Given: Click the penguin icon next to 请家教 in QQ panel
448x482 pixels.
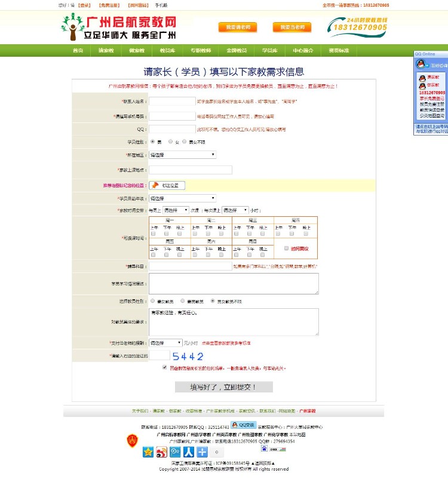Looking at the screenshot, I should coord(422,78).
